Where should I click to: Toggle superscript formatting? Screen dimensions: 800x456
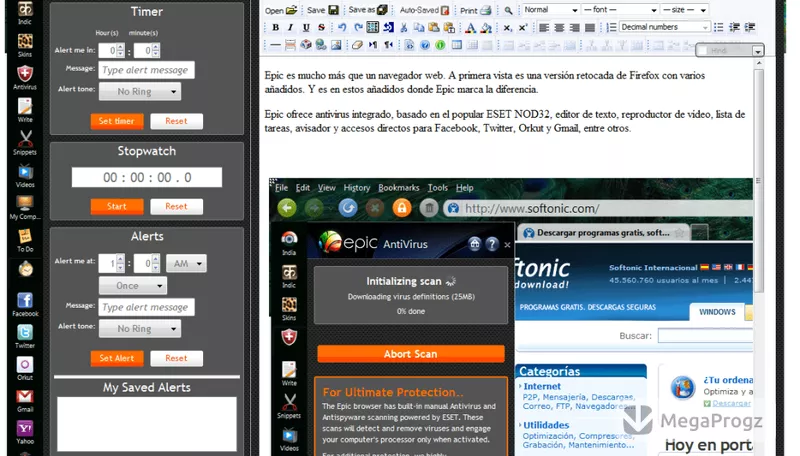click(522, 28)
